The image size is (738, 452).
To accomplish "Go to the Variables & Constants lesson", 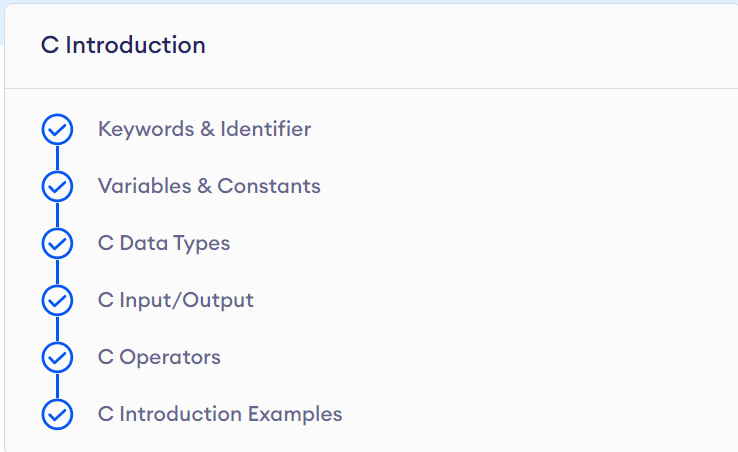I will coord(209,186).
